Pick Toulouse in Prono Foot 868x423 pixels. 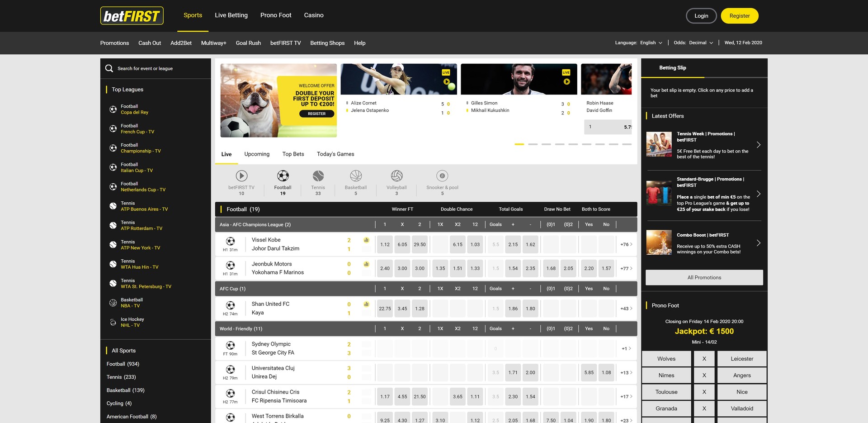(x=666, y=392)
